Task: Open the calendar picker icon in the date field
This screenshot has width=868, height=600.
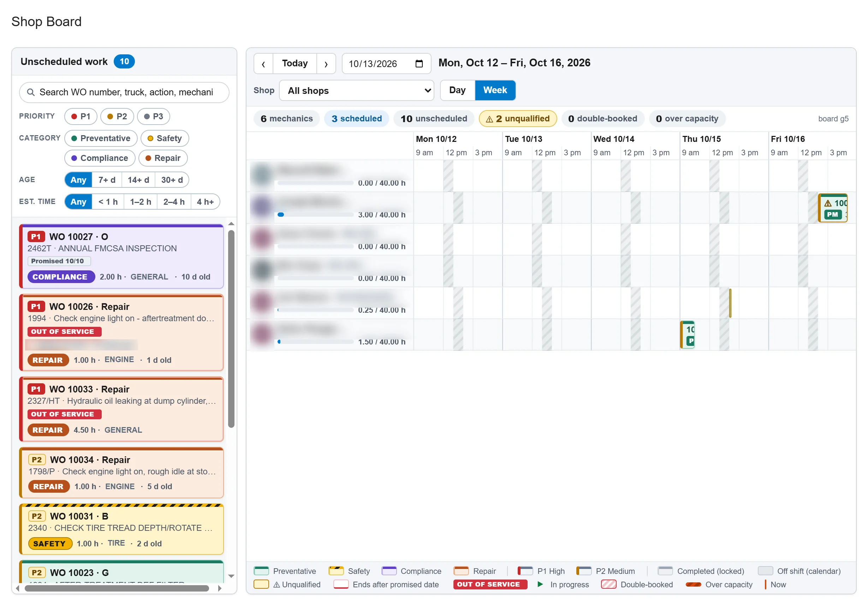Action: tap(419, 64)
